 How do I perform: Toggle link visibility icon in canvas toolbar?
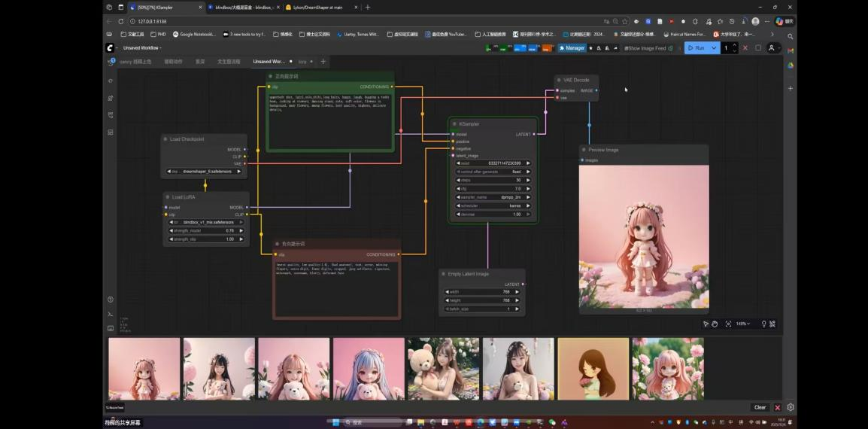(x=772, y=324)
